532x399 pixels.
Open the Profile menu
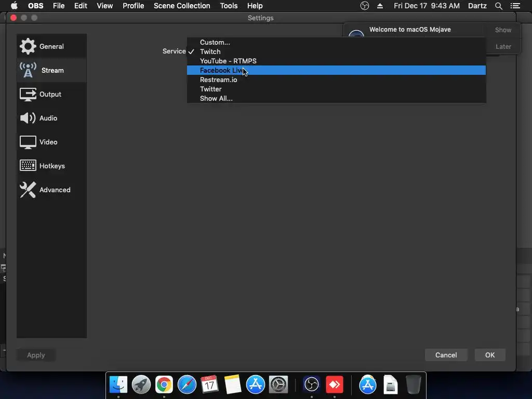point(134,6)
